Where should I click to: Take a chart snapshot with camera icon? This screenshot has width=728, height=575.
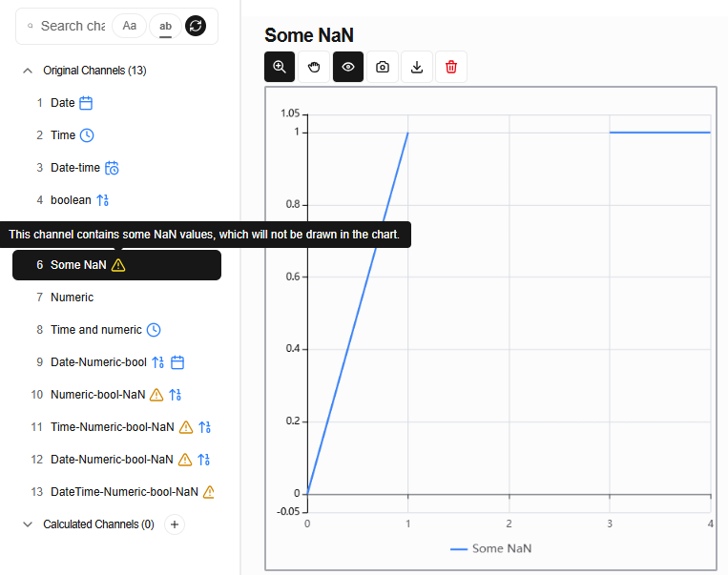pos(383,67)
